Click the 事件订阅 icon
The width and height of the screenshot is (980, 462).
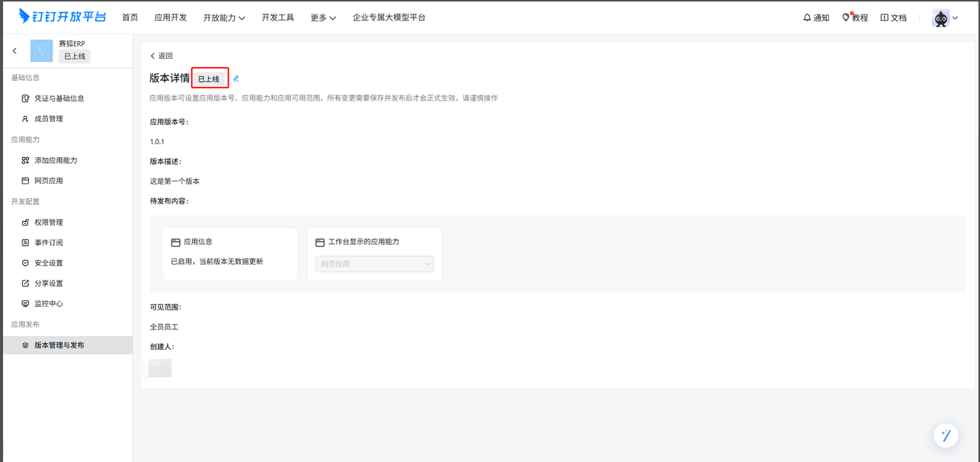(25, 243)
